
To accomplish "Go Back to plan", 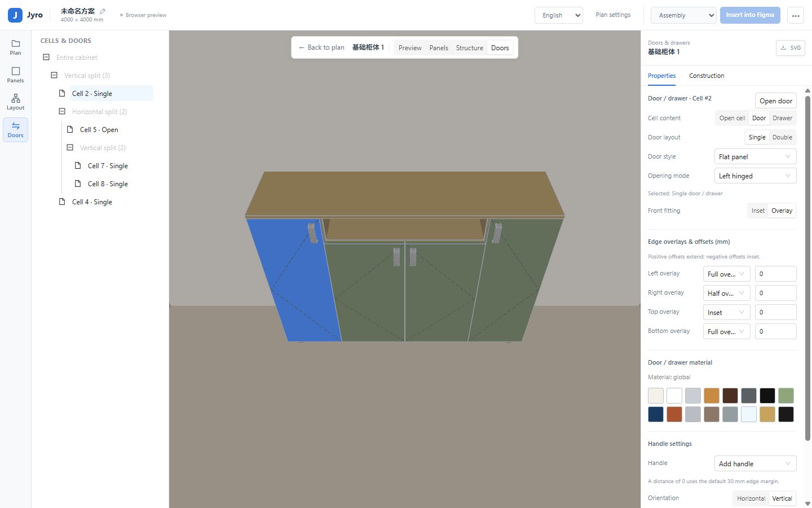I will [321, 47].
